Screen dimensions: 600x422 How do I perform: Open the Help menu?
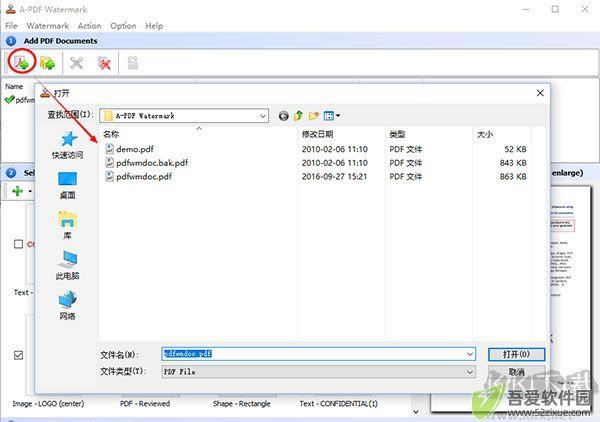[154, 26]
